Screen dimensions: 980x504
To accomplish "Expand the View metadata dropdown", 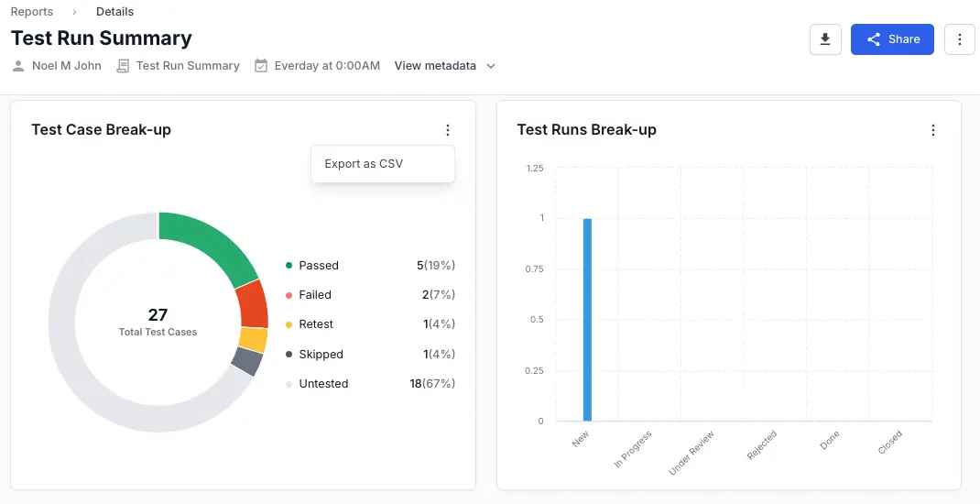I will click(x=435, y=66).
